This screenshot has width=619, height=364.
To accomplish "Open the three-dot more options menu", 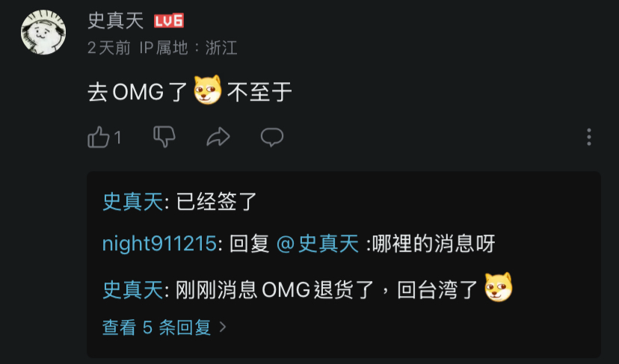I will [589, 137].
